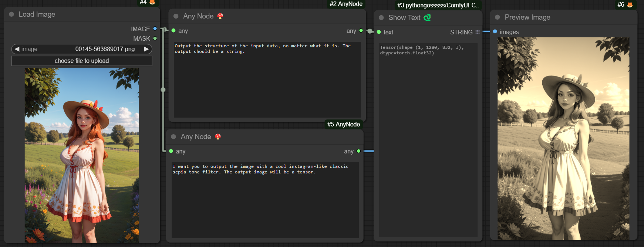Screen dimensions: 644x247
Task: Click the MASK output port on Load Image
Action: pyautogui.click(x=155, y=38)
